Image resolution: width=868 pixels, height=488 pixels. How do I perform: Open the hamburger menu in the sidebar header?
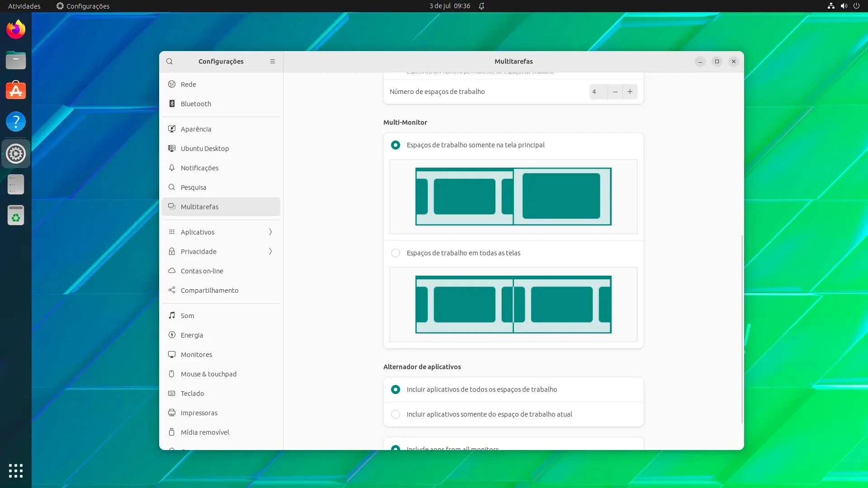pos(273,61)
